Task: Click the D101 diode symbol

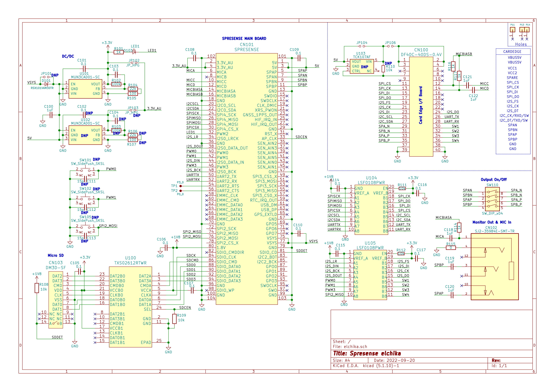Action: (x=46, y=84)
